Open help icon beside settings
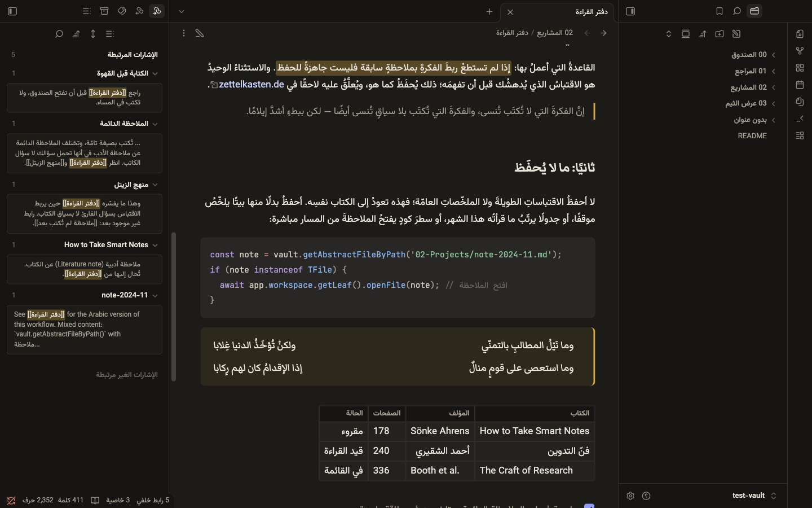The image size is (812, 508). point(646,496)
